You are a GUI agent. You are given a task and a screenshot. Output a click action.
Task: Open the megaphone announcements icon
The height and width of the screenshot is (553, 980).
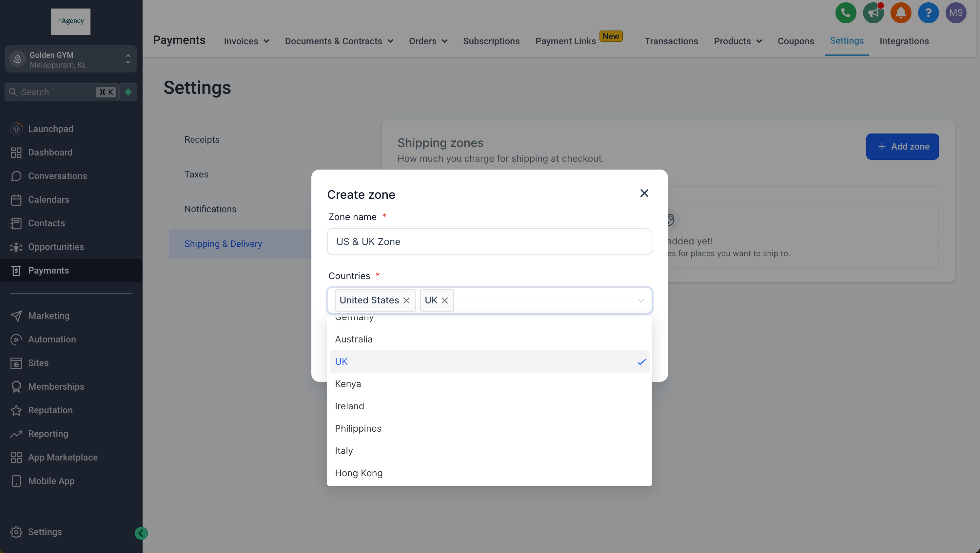[x=873, y=13]
